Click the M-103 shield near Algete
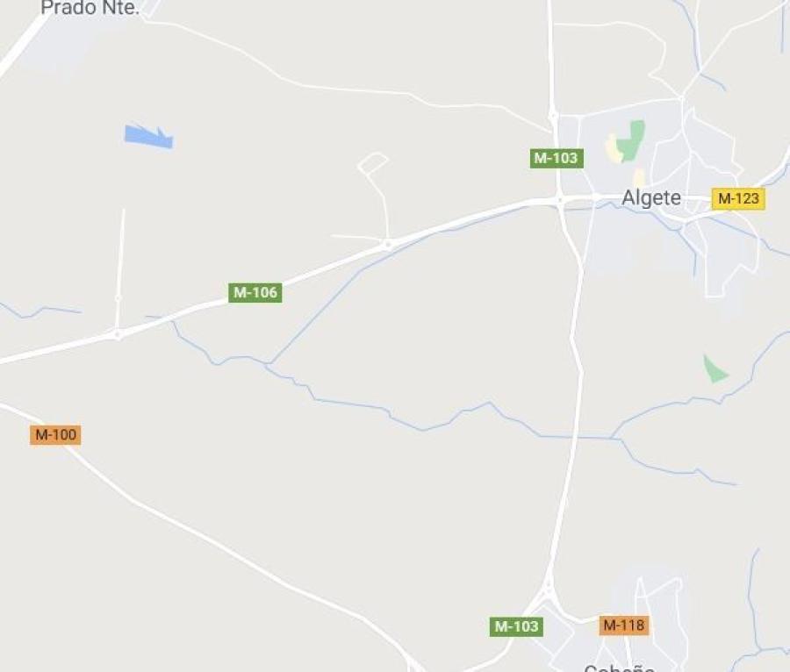Viewport: 790px width, 672px height. click(x=557, y=158)
